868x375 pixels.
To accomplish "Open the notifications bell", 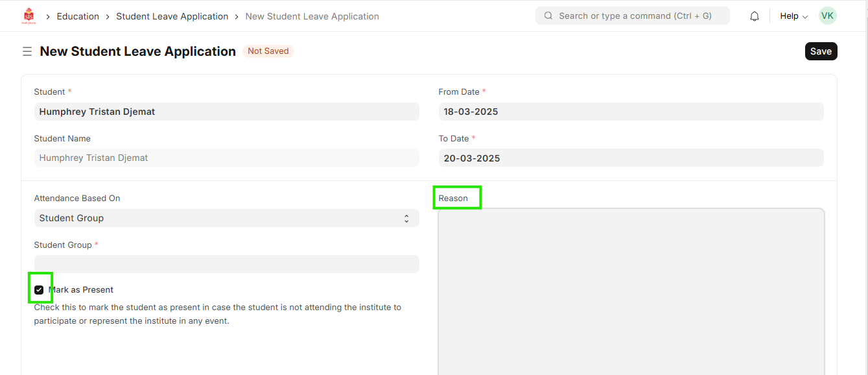I will (x=754, y=16).
